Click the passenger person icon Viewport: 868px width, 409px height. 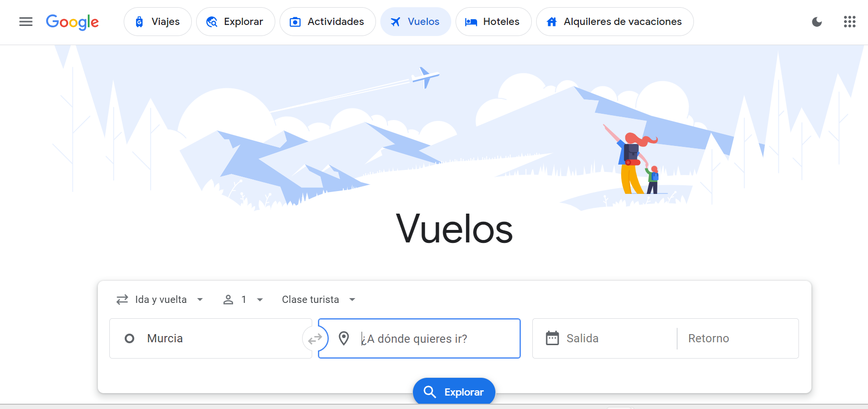(x=228, y=300)
